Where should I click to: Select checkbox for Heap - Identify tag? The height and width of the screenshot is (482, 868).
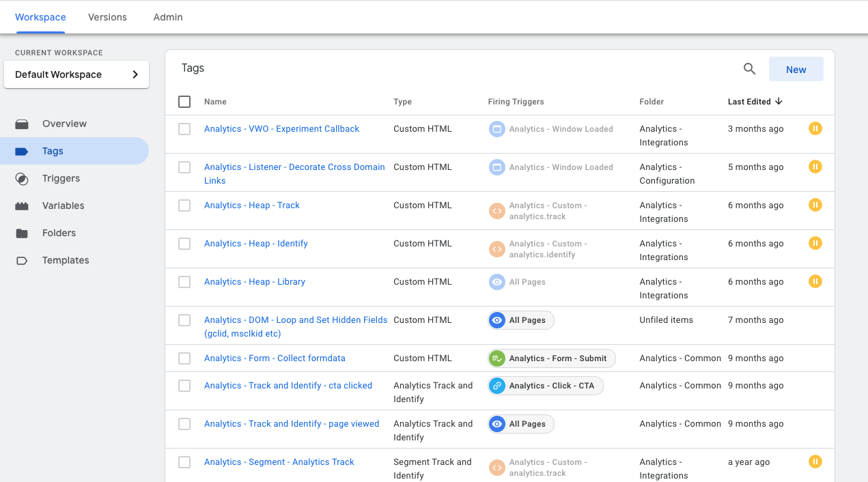tap(184, 244)
